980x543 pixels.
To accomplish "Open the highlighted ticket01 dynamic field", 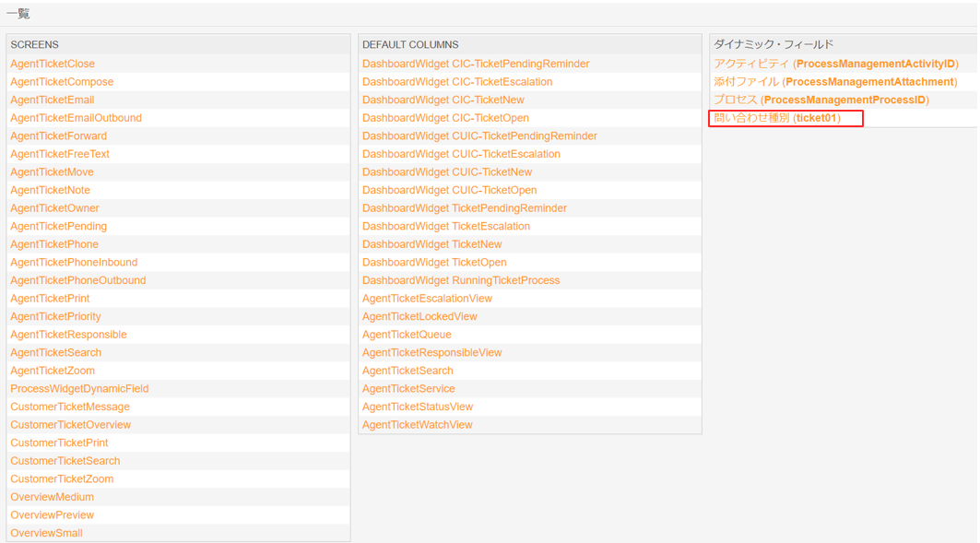I will coord(777,118).
